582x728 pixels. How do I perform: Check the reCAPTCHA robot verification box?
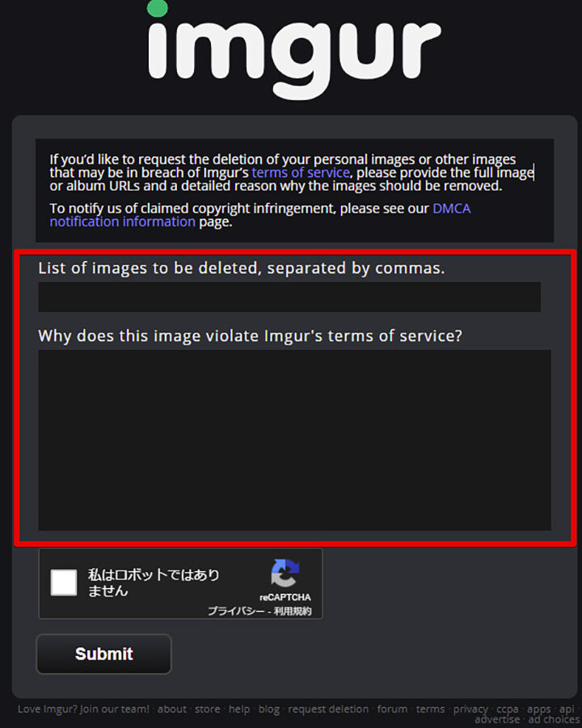click(64, 583)
